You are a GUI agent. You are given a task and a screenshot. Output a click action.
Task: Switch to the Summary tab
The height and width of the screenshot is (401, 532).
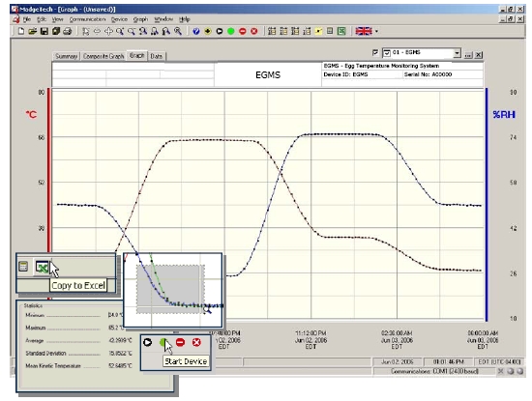(66, 56)
